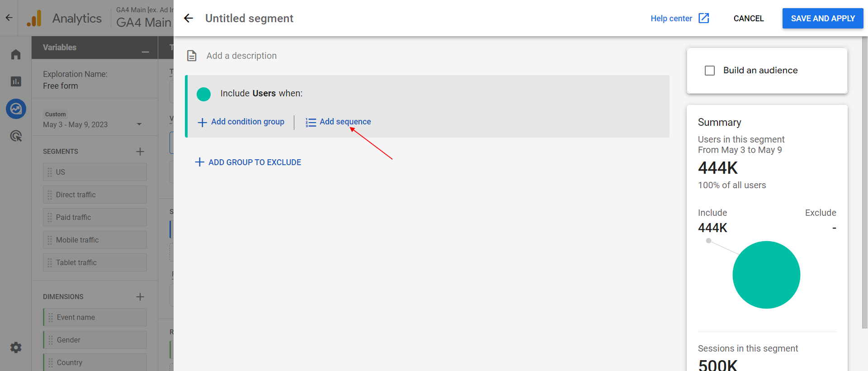Open the Reports bar-chart icon
Image resolution: width=868 pixels, height=371 pixels.
[x=16, y=81]
